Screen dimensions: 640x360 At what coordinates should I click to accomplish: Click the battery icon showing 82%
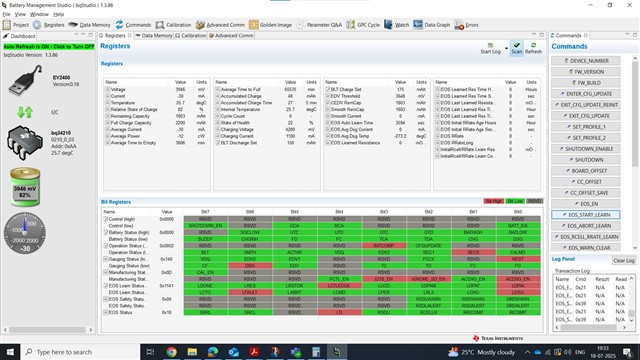pyautogui.click(x=25, y=187)
